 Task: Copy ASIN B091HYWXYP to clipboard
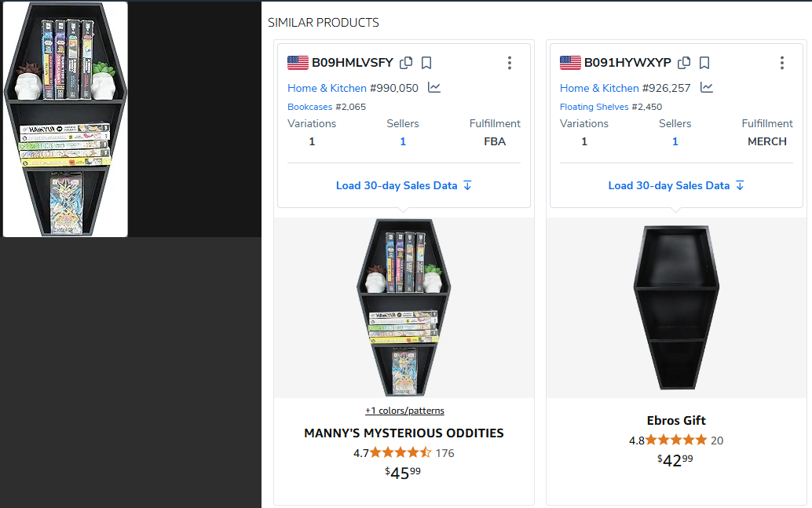pos(684,63)
